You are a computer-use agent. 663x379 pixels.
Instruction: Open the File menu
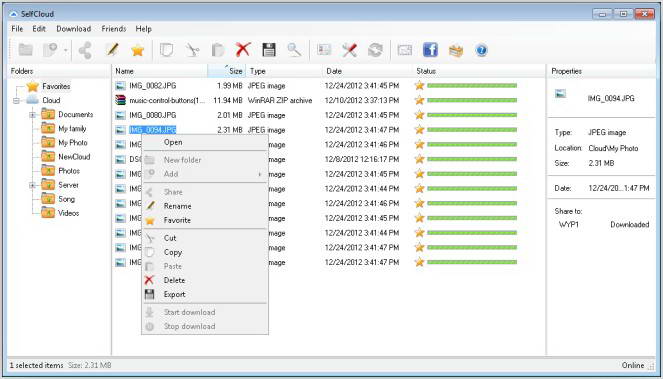17,29
